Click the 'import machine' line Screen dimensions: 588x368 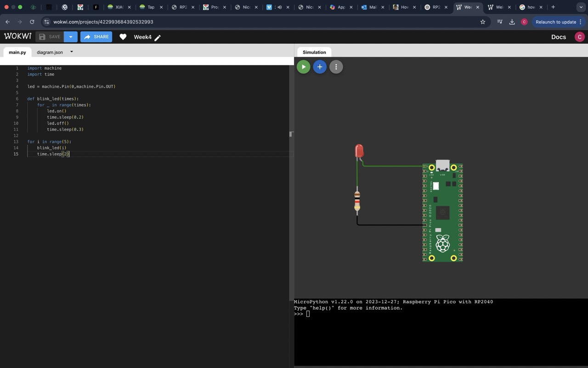(44, 68)
